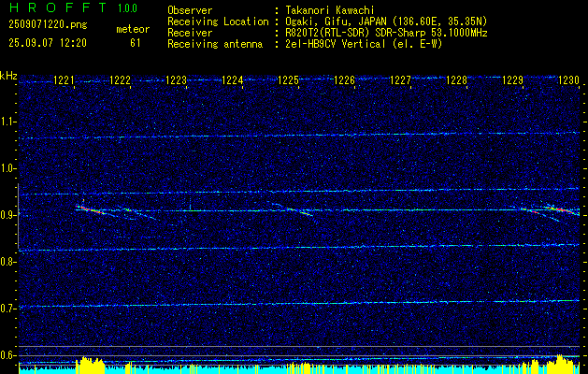Click the meteor label
This screenshot has height=374, width=588.
coord(133,30)
